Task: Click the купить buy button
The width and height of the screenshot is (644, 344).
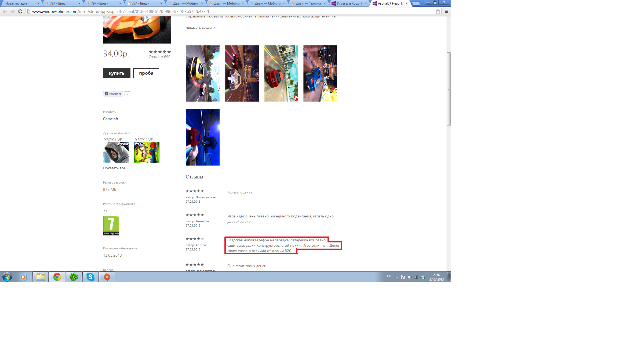Action: [x=117, y=73]
